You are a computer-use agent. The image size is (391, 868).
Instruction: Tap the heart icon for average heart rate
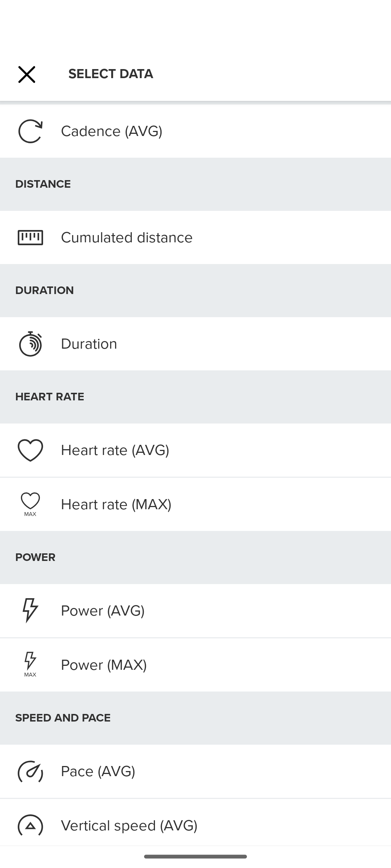pyautogui.click(x=30, y=450)
